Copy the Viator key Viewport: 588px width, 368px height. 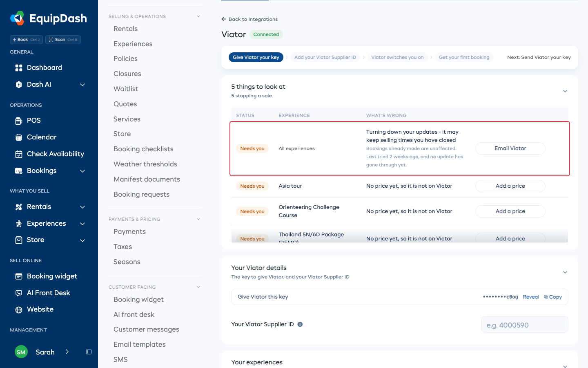point(553,297)
